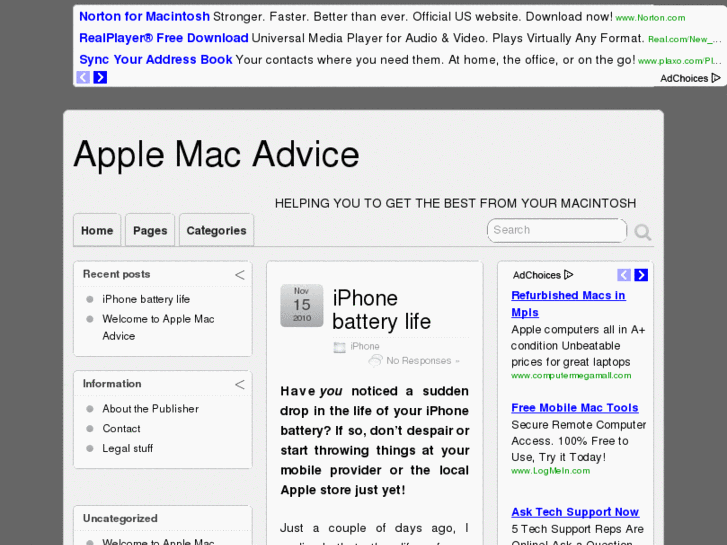Screen dimensions: 727x545
Task: Open the Home tab
Action: (x=97, y=230)
